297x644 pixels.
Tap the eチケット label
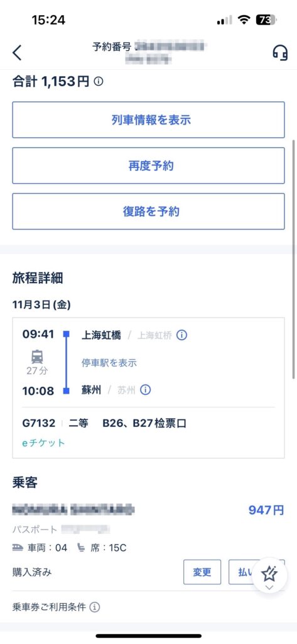pos(43,443)
